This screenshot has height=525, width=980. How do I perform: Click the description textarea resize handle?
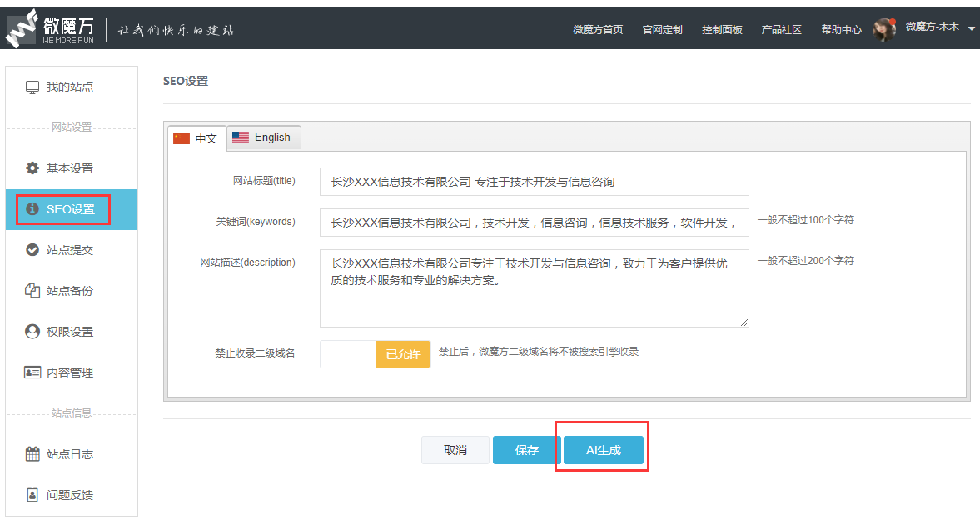pos(744,322)
